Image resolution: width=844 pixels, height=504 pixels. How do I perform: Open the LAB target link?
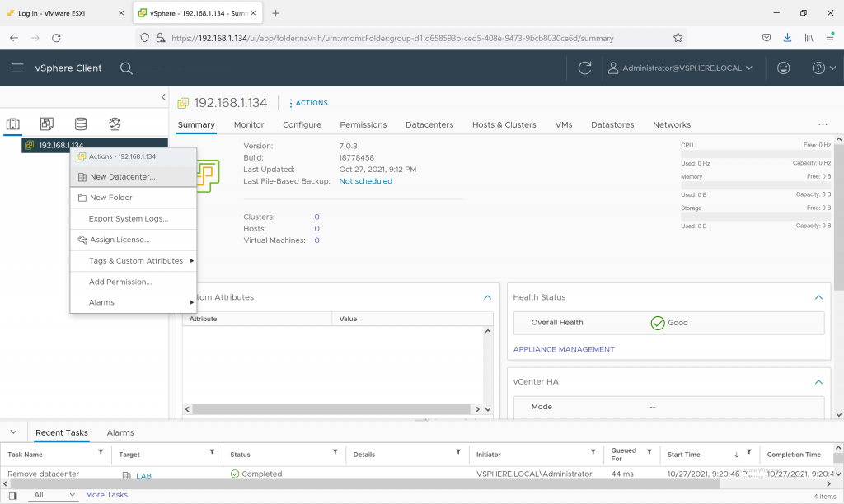coord(143,476)
